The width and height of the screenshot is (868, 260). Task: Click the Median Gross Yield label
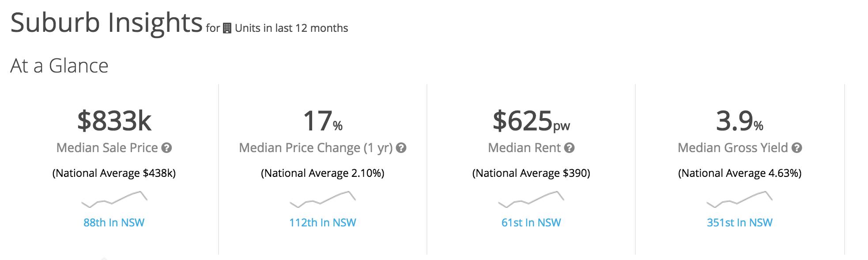(x=732, y=148)
